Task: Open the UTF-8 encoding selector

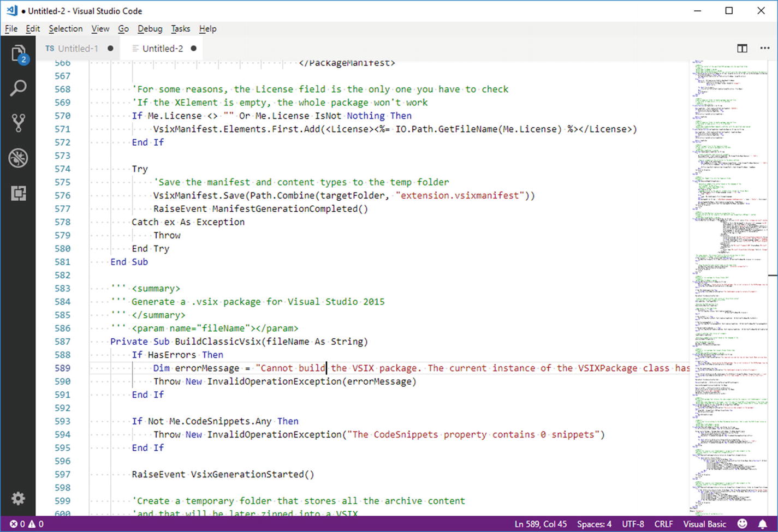Action: (633, 523)
